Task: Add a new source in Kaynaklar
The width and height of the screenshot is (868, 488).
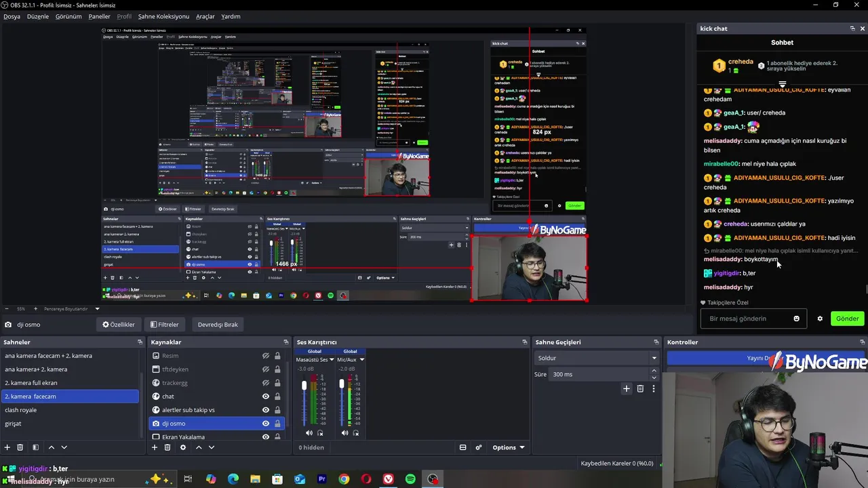Action: [x=154, y=447]
